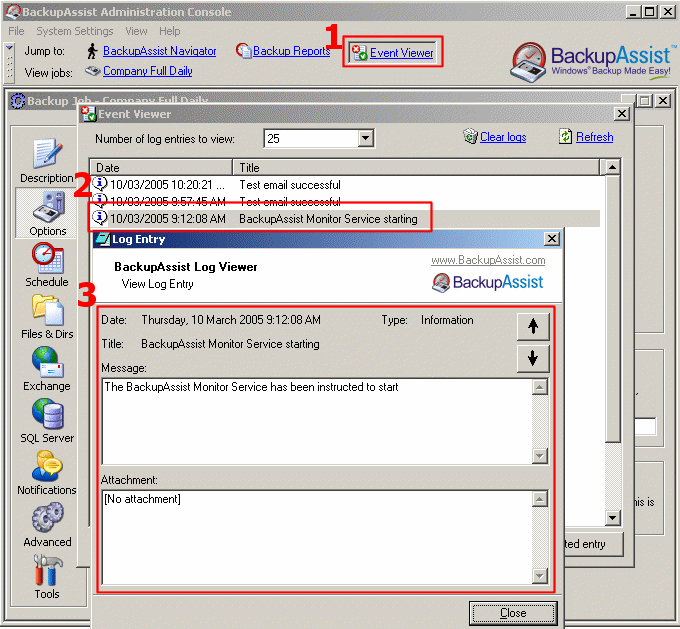Click the Clear logs link
Screen dimensions: 680x629
(503, 137)
